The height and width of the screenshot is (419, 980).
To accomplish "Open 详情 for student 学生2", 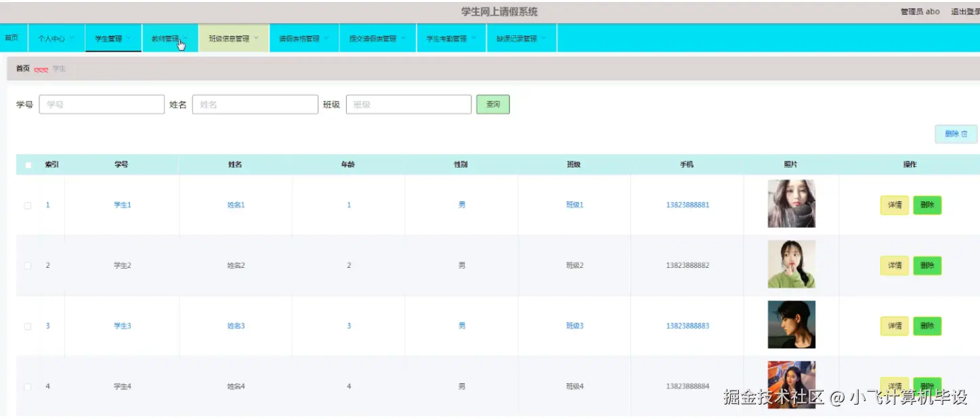I will pyautogui.click(x=894, y=266).
